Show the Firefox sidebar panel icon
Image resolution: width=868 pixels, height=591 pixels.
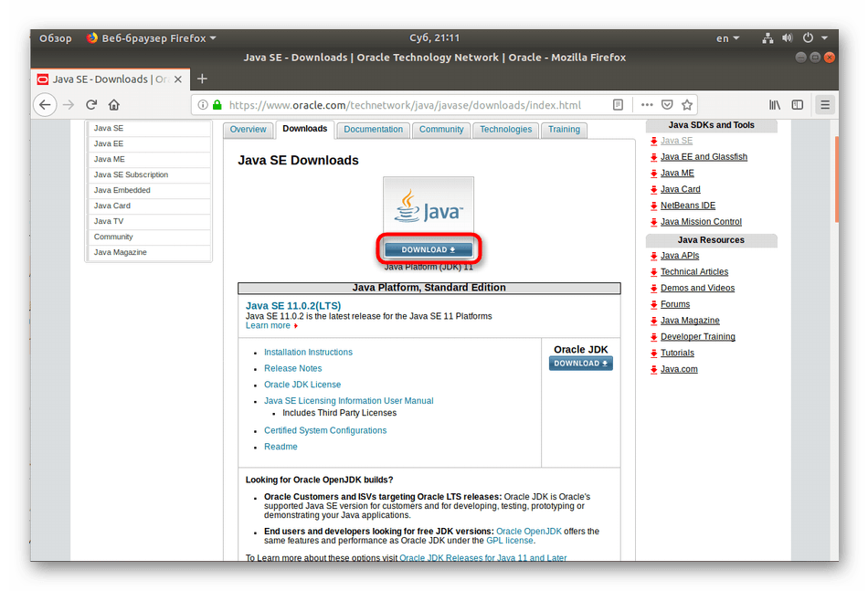[x=798, y=105]
